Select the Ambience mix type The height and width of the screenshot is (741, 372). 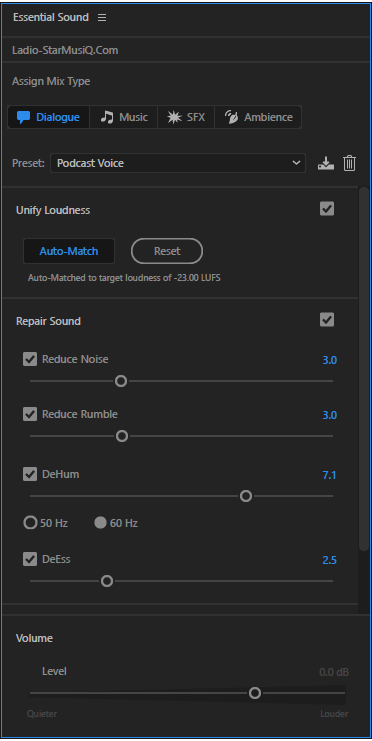258,117
